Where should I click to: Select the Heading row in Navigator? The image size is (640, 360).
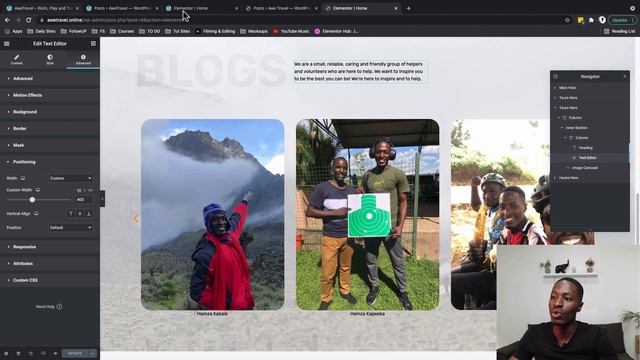(x=590, y=148)
